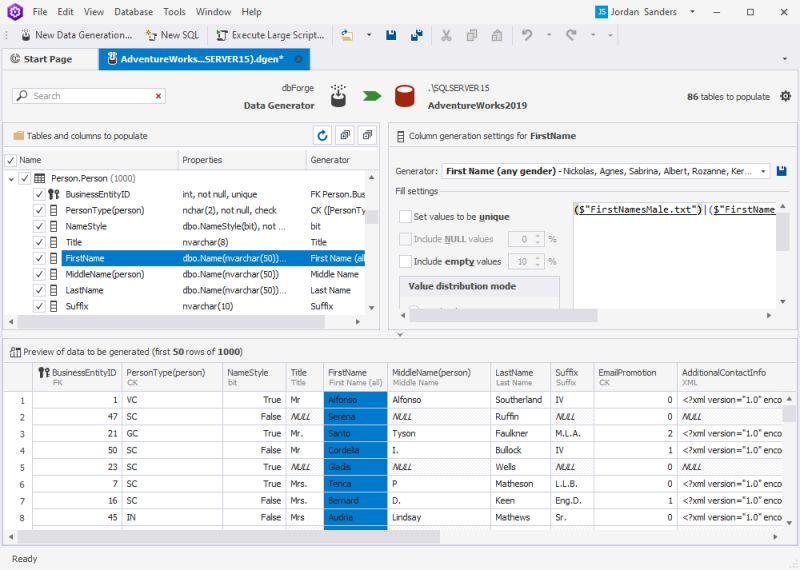800x570 pixels.
Task: Click the FirstName preview column header
Action: 355,377
